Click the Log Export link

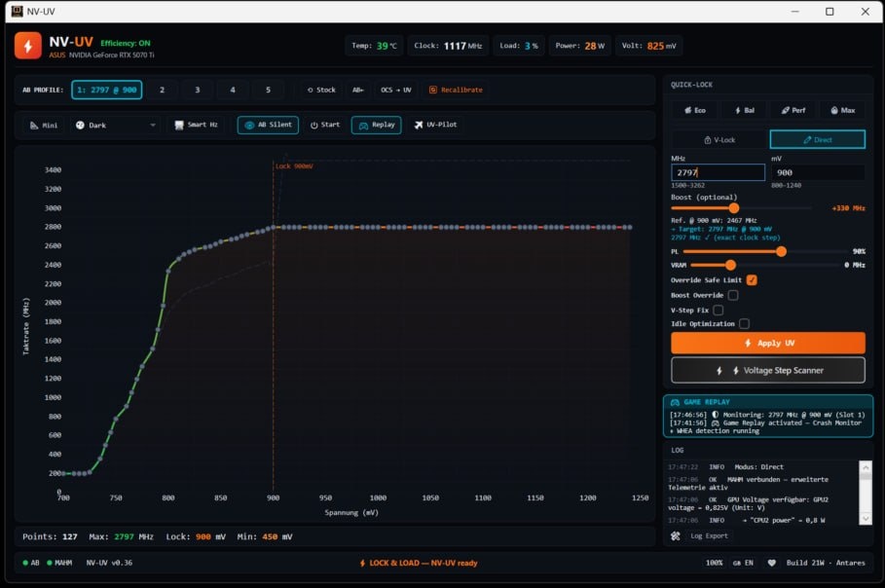click(x=709, y=536)
